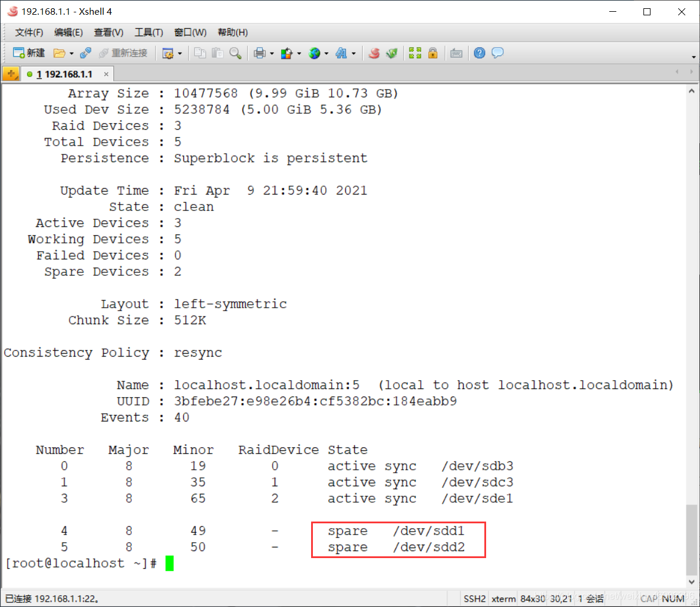Screen dimensions: 700x607
Task: Click the 84x30 terminal size indicator
Action: pyautogui.click(x=533, y=599)
